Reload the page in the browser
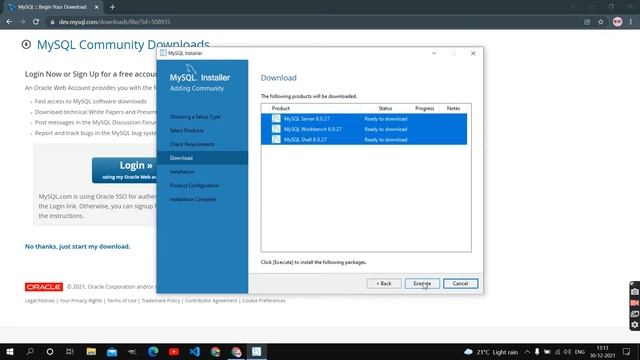Viewport: 640px width, 360px height. point(36,22)
